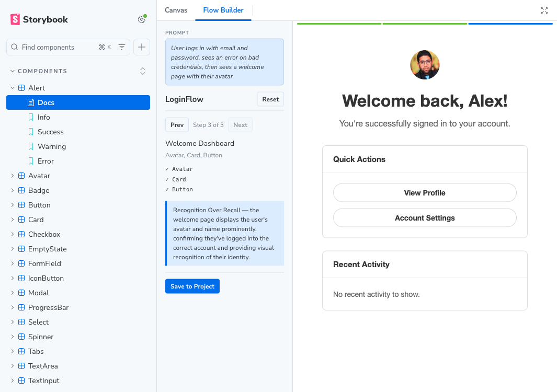Image resolution: width=557 pixels, height=392 pixels.
Task: Open the settings gear with green dot
Action: coord(142,19)
